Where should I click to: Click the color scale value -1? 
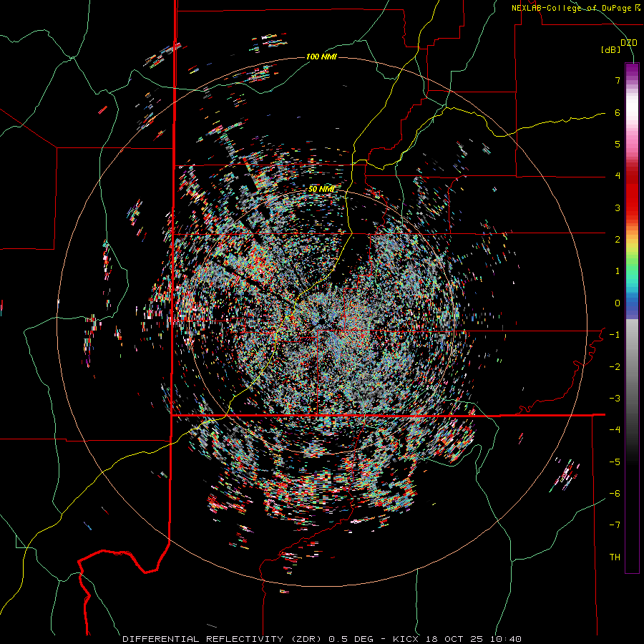click(615, 335)
